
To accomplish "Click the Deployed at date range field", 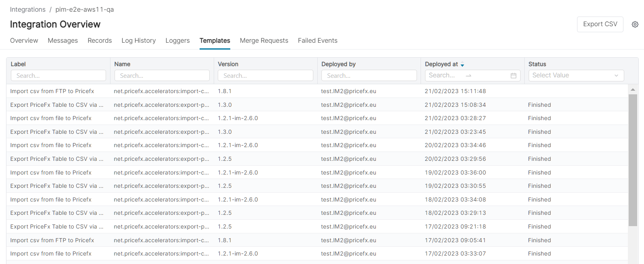I will pyautogui.click(x=473, y=75).
